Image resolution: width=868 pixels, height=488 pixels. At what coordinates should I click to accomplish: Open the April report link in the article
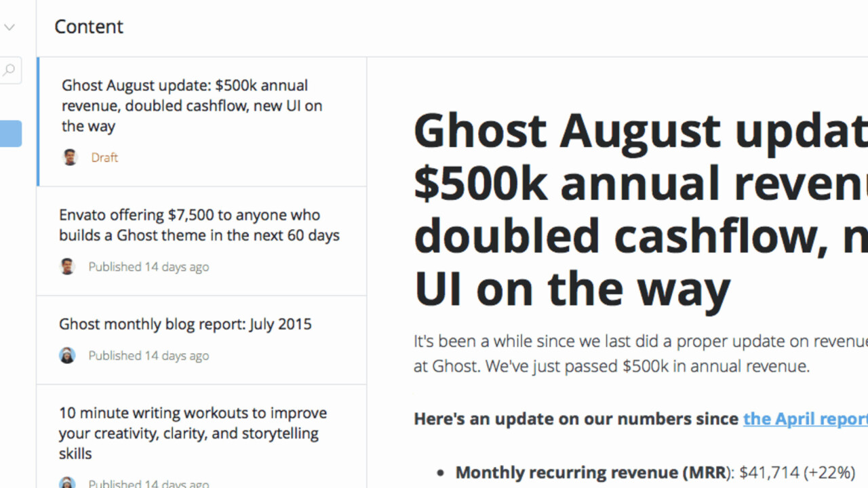805,418
